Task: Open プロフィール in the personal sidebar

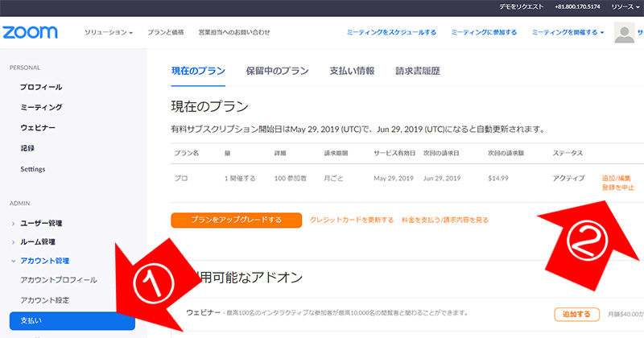Action: [x=41, y=87]
